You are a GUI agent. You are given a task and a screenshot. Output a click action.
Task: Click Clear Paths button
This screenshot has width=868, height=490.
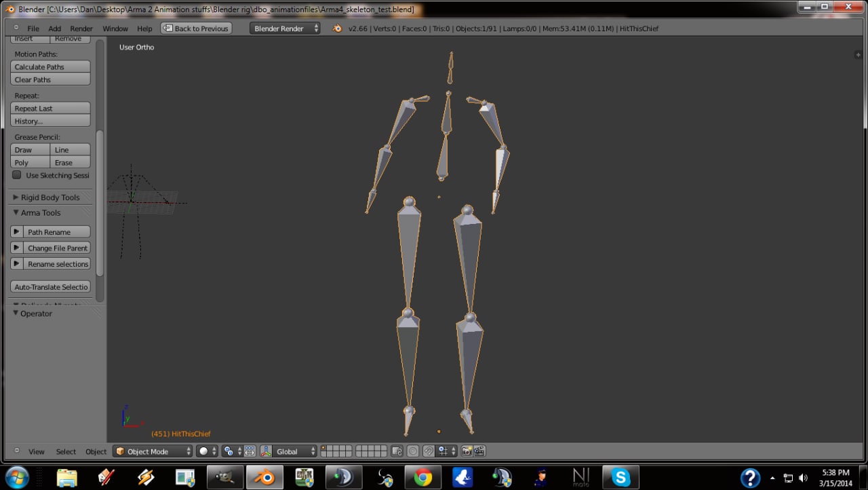pos(51,79)
